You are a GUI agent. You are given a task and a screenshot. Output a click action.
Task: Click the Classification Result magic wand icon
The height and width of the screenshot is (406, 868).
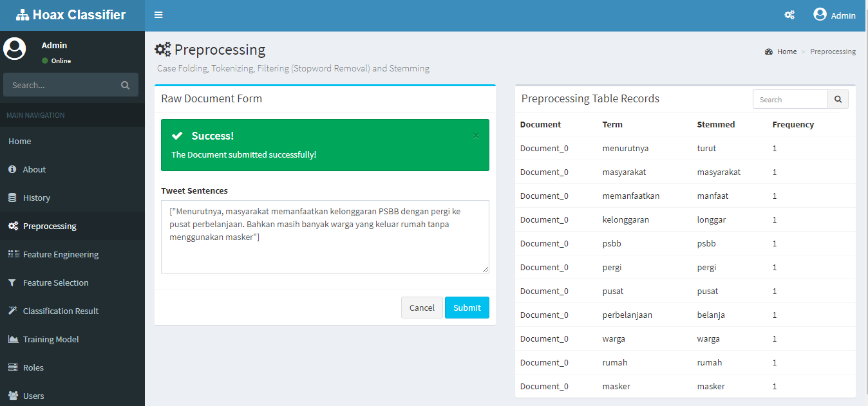pyautogui.click(x=12, y=311)
